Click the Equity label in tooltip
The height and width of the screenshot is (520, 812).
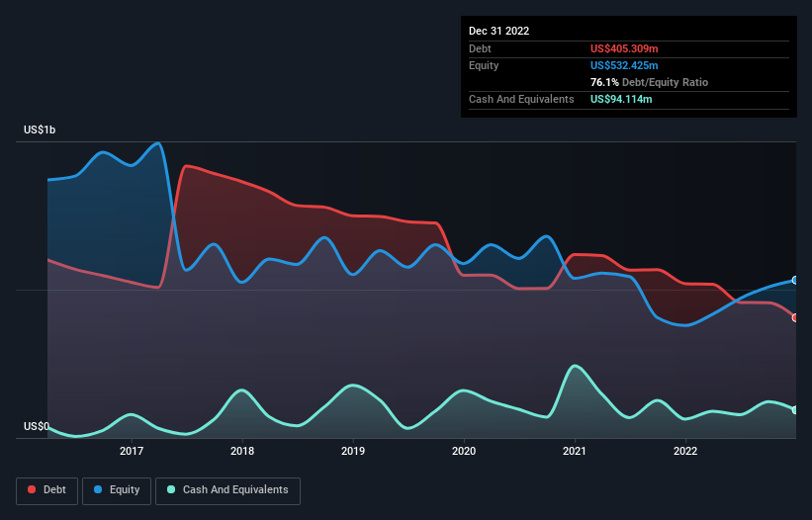pos(484,65)
